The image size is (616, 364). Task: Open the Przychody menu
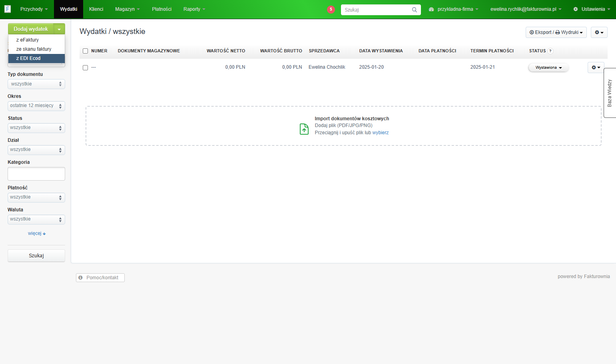coord(34,9)
